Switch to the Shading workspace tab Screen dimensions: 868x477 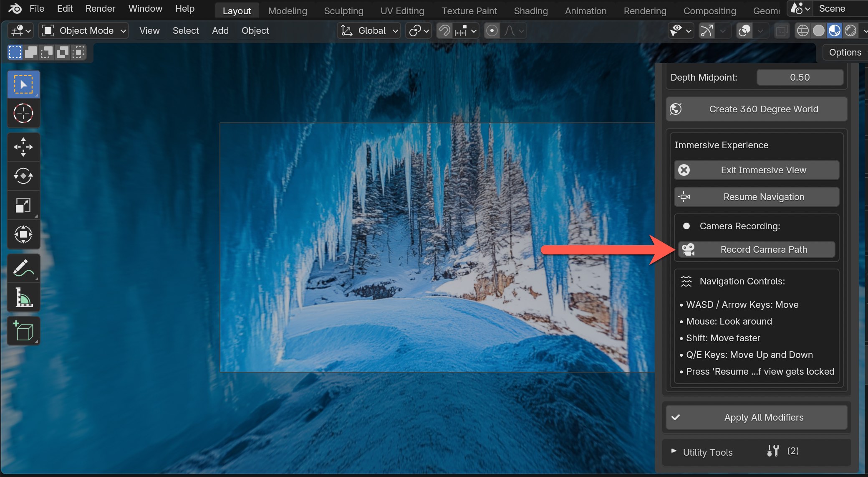click(x=531, y=11)
